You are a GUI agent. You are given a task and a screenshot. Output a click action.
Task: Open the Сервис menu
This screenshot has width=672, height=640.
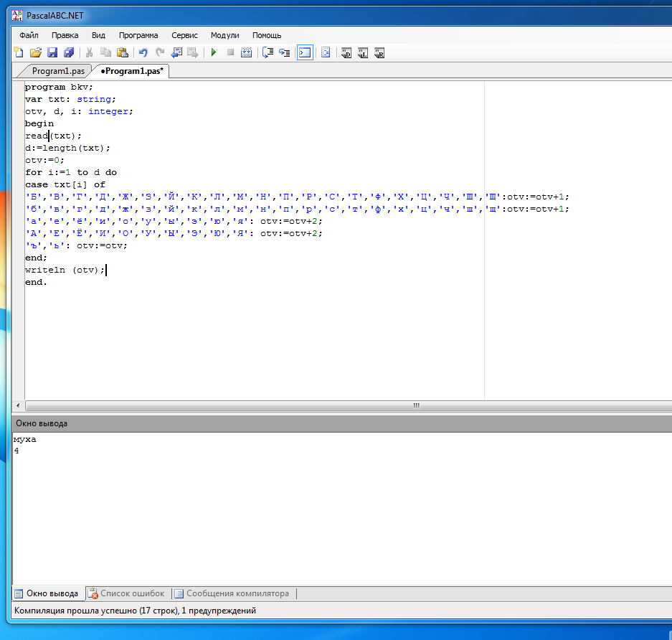point(184,35)
